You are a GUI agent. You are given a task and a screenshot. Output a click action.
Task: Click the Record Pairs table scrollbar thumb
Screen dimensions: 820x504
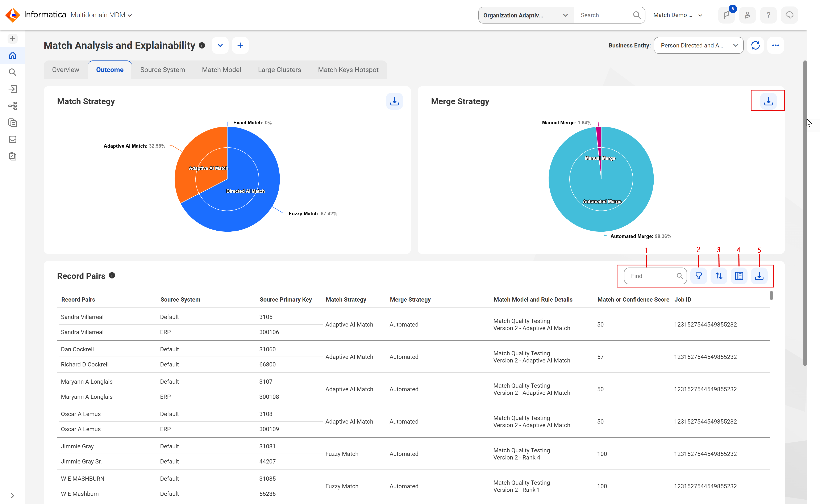click(771, 295)
